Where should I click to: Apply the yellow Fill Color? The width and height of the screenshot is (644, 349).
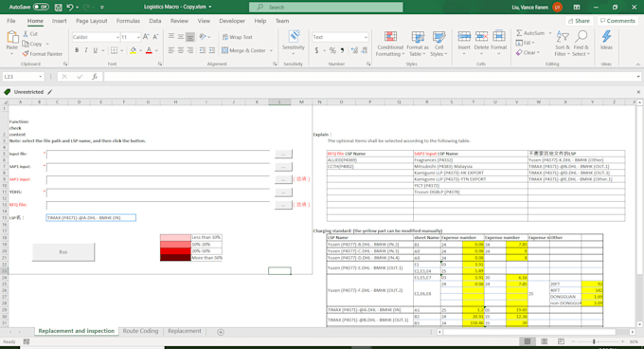pos(134,50)
